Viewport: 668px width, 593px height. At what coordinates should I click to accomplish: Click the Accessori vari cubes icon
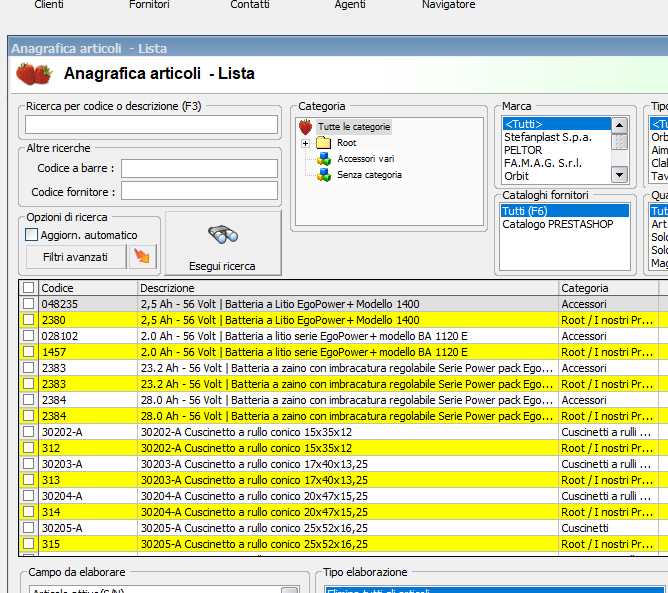click(x=324, y=159)
